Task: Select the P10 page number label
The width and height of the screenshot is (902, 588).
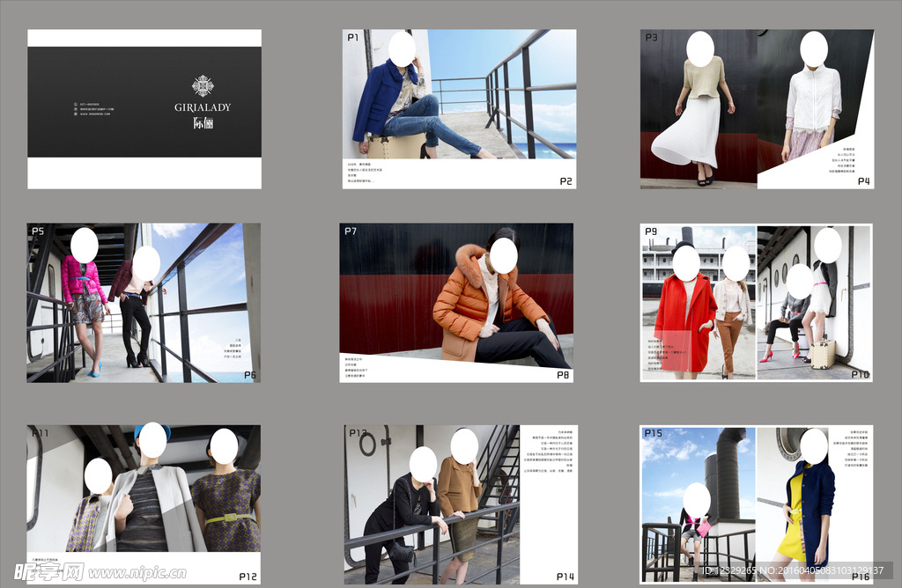Action: pos(860,374)
